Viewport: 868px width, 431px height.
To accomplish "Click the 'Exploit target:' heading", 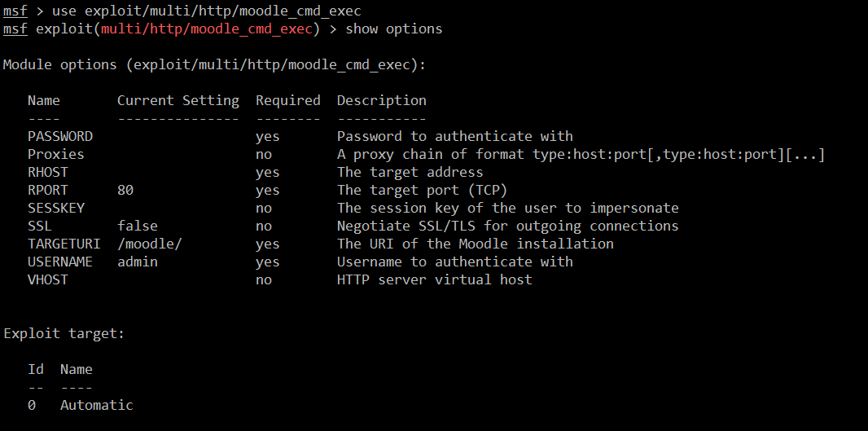I will (64, 333).
